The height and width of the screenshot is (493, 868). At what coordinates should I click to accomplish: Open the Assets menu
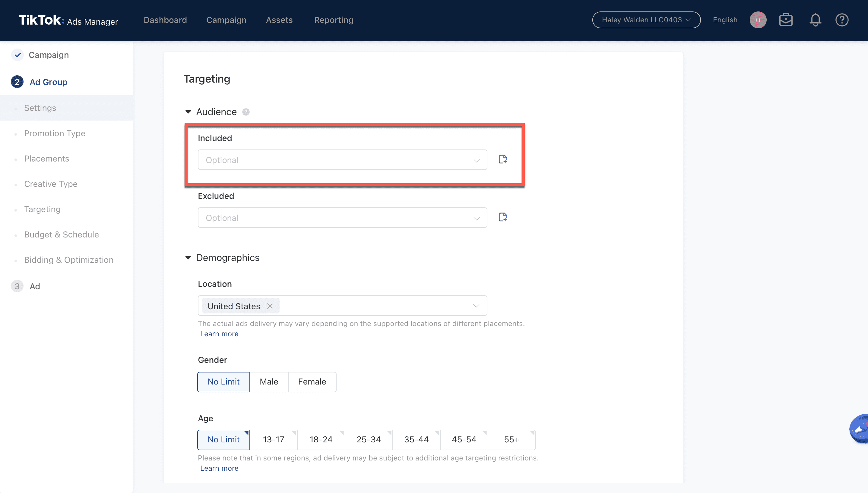[279, 20]
